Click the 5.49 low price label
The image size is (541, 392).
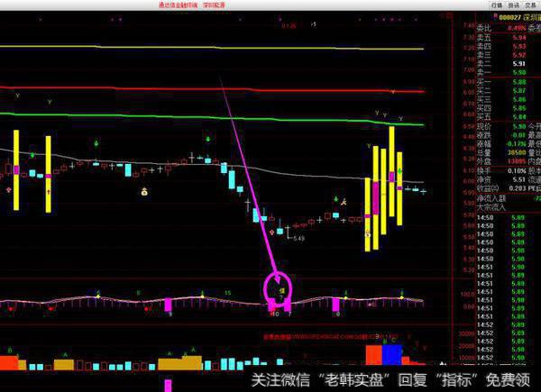coord(298,238)
